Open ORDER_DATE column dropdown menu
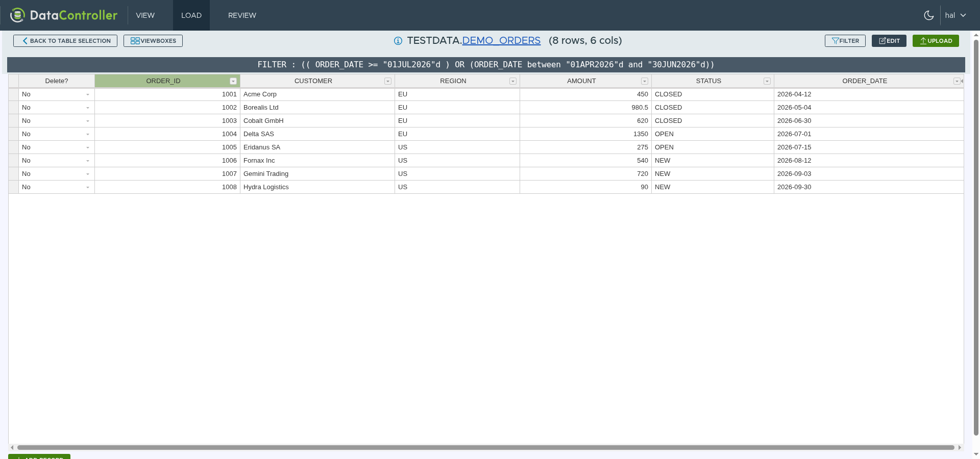 [x=957, y=81]
